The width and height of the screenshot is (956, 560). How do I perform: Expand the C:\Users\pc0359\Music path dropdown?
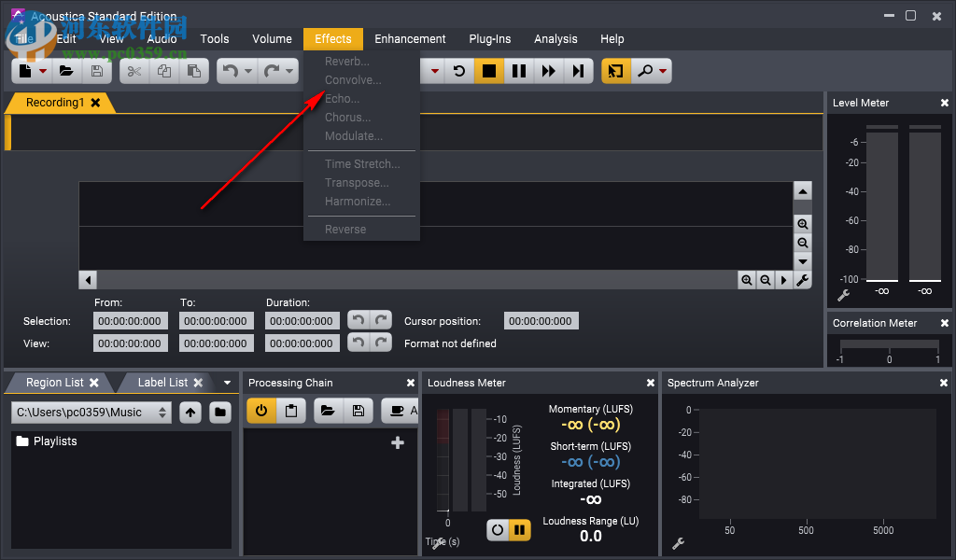pyautogui.click(x=163, y=412)
